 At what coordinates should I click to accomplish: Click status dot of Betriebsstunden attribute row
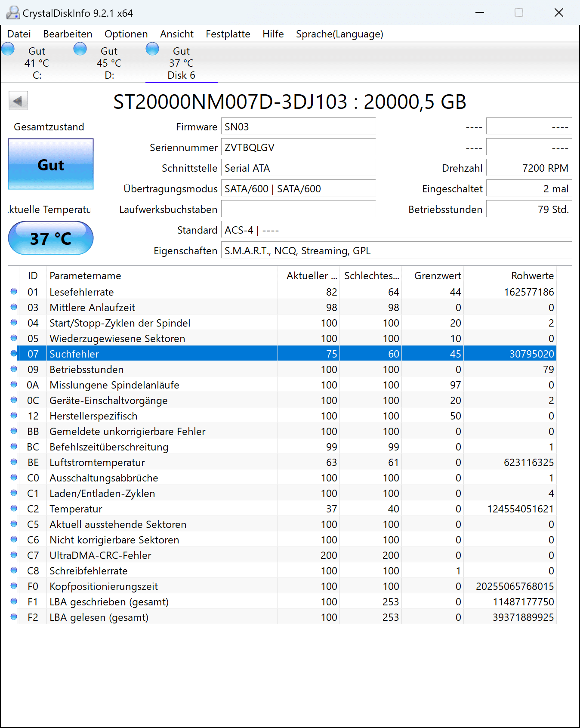click(x=14, y=369)
